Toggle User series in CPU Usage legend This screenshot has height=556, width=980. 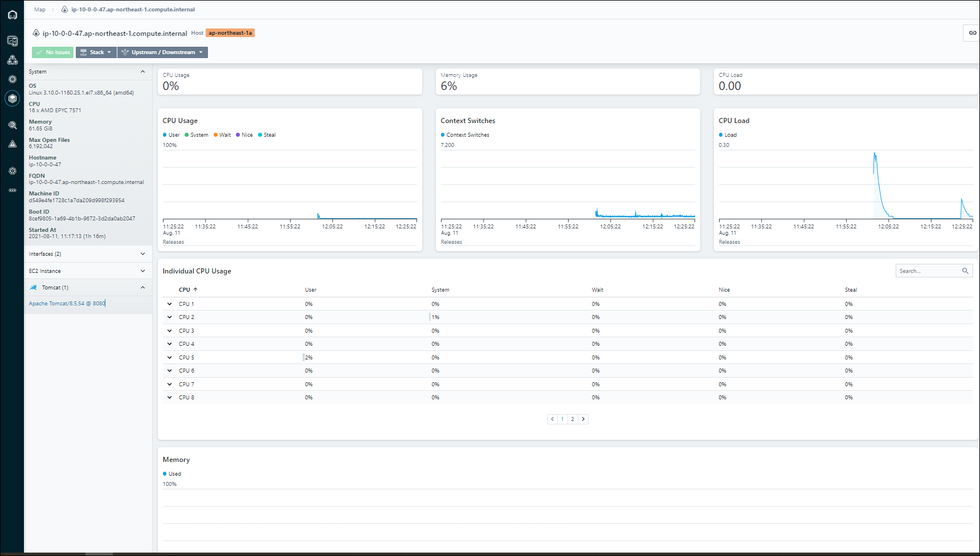[171, 135]
